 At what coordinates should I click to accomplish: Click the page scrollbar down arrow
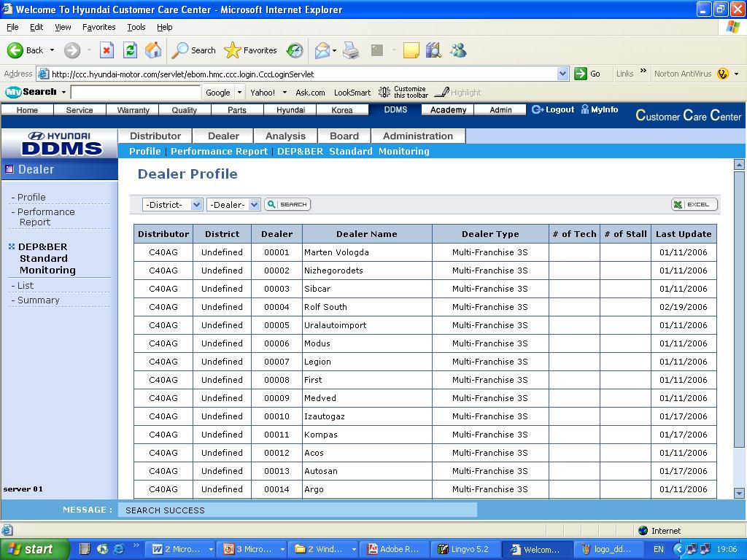click(739, 494)
